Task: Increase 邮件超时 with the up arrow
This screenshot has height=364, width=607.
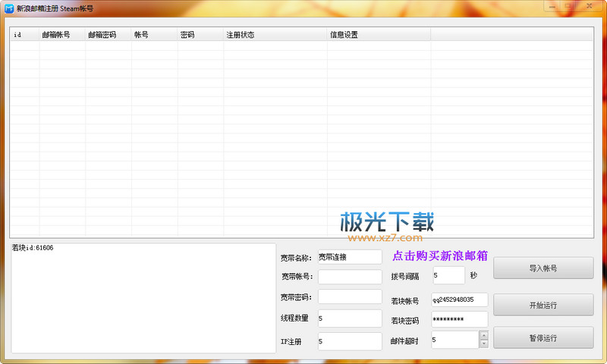Action: (x=483, y=336)
